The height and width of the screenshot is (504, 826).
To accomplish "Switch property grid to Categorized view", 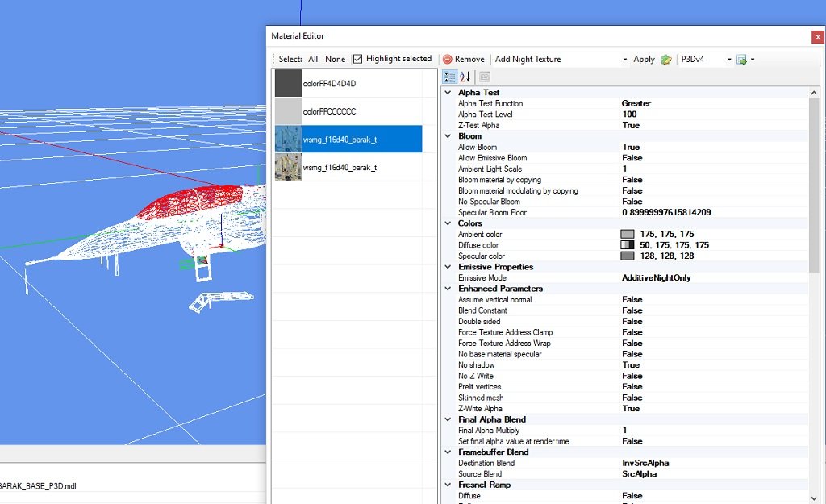I will coord(450,77).
